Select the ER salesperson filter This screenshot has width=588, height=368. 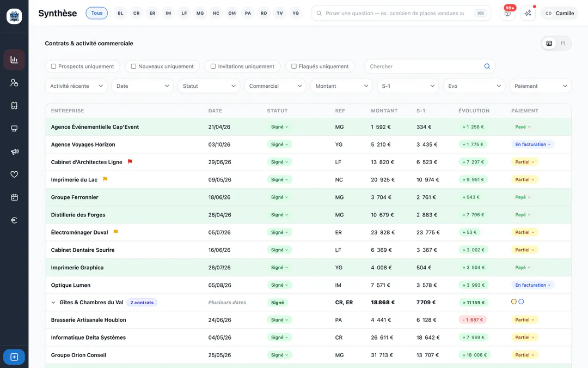pos(152,13)
